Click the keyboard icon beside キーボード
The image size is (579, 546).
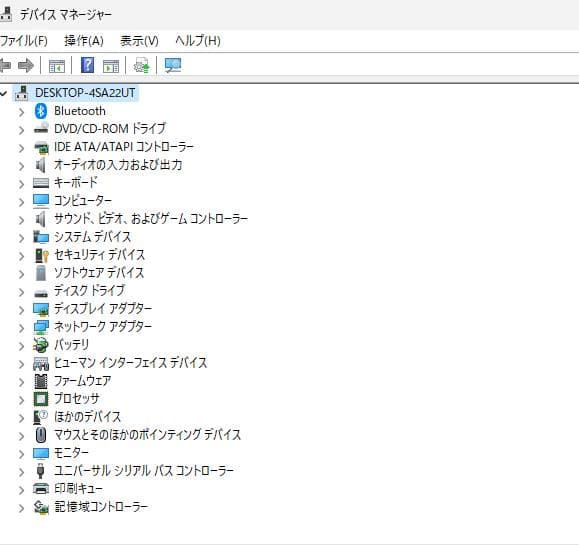[41, 183]
